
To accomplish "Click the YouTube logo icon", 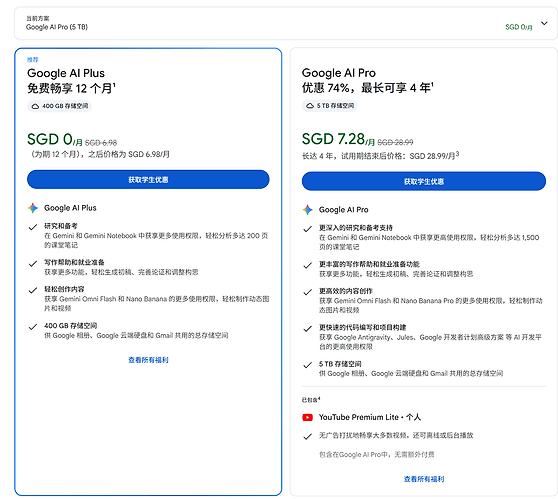I will coord(307,417).
